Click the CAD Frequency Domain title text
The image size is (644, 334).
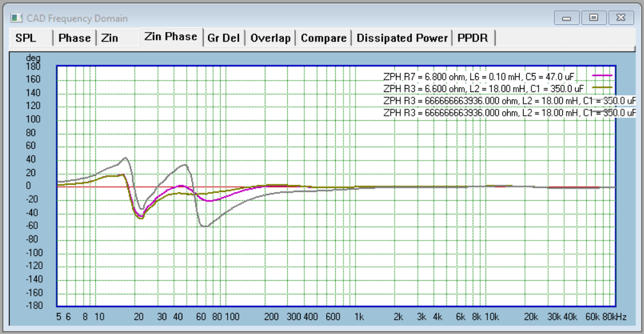[77, 19]
